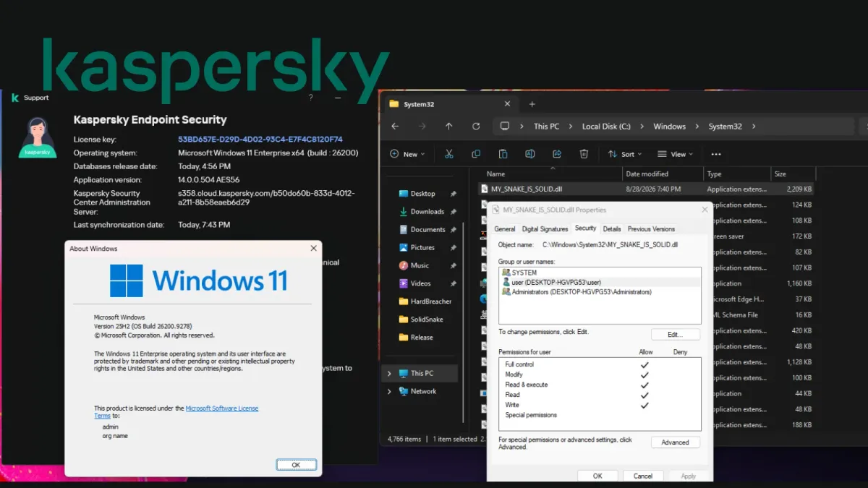
Task: Select the MY_SNAKE_IS_SOLID.dll file row
Action: point(648,189)
